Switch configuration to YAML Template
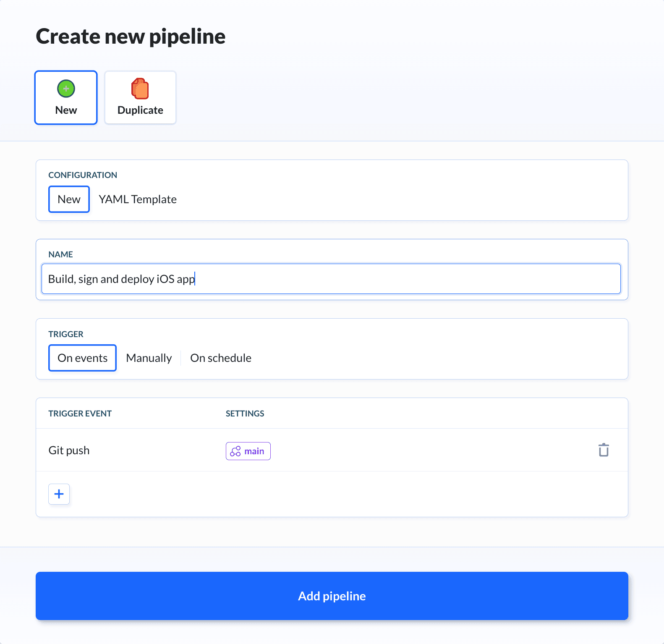Screen dimensions: 664x644 (x=137, y=199)
